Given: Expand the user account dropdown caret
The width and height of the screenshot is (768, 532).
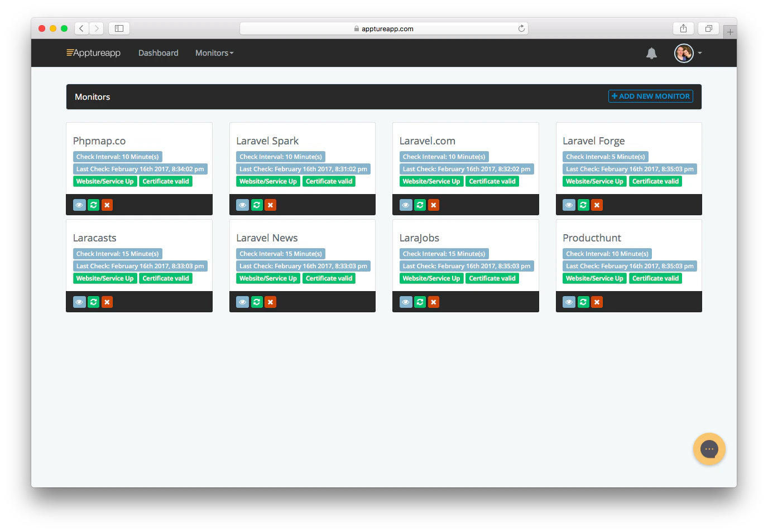Looking at the screenshot, I should tap(700, 53).
